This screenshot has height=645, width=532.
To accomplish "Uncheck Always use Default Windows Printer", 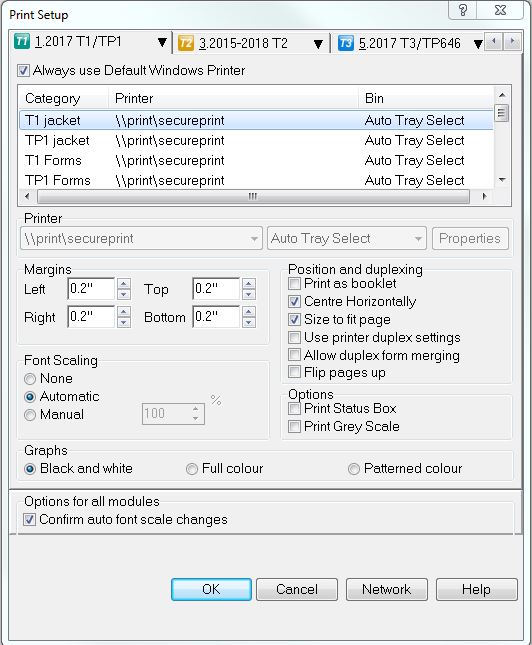I will coord(23,71).
